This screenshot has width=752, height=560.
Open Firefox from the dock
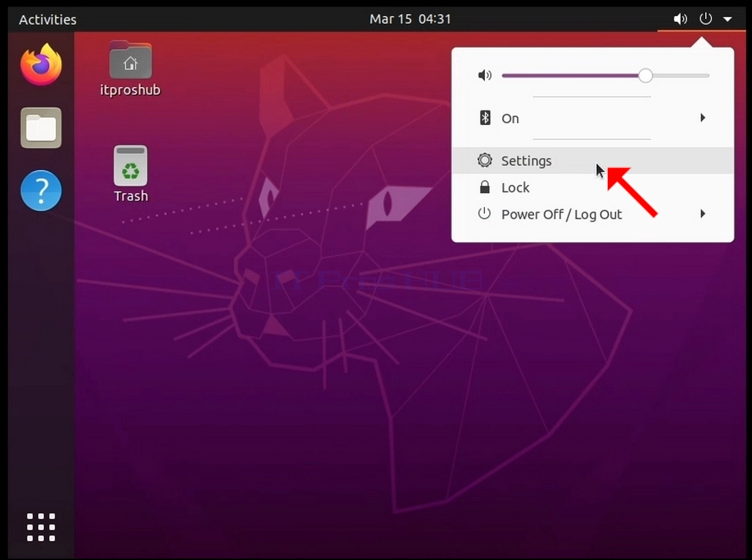click(x=41, y=64)
